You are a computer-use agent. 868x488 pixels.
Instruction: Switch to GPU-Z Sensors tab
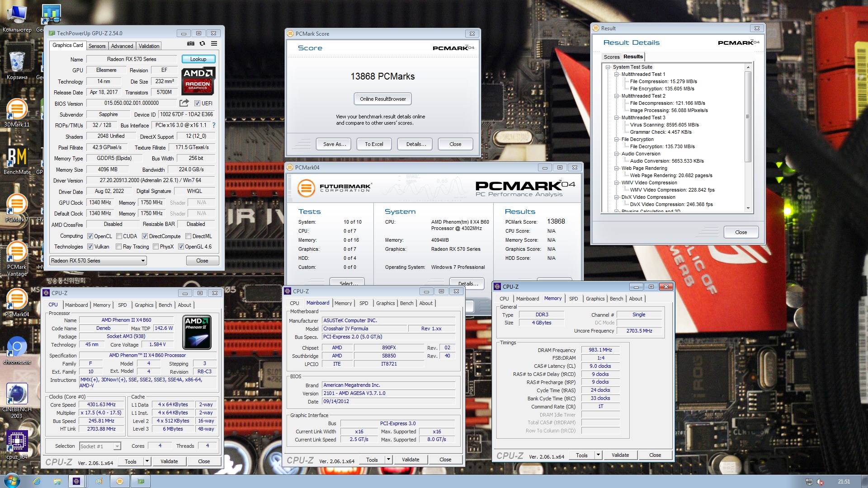tap(97, 46)
